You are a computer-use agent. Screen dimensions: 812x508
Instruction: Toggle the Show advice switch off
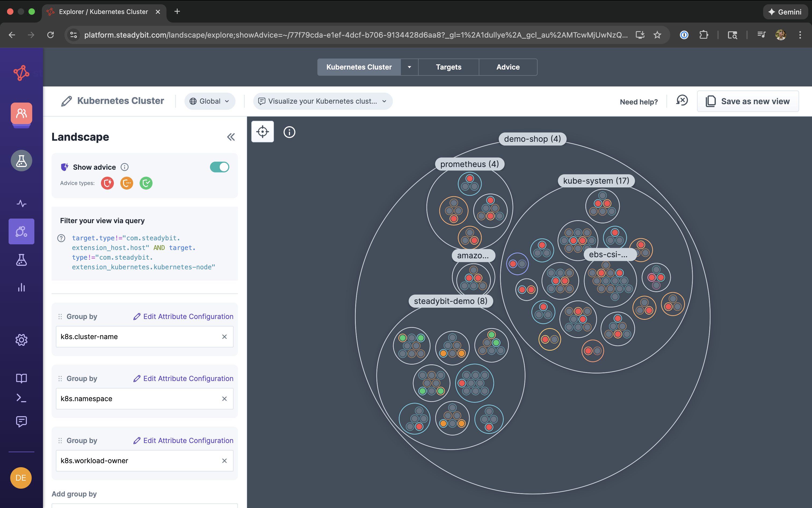[219, 167]
